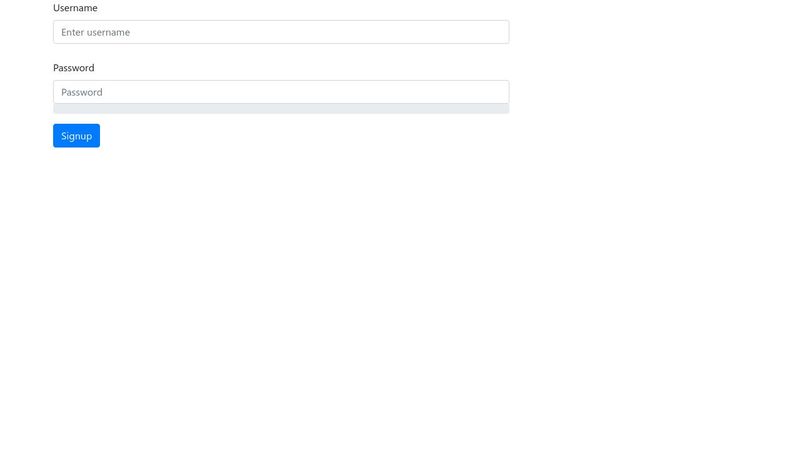The image size is (800, 450).
Task: Click the Enter username text field
Action: coord(281,32)
